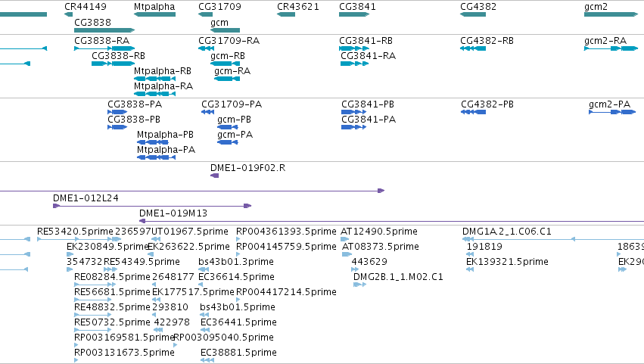Select protein CG3838-PA
The height and width of the screenshot is (364, 644).
(x=135, y=104)
